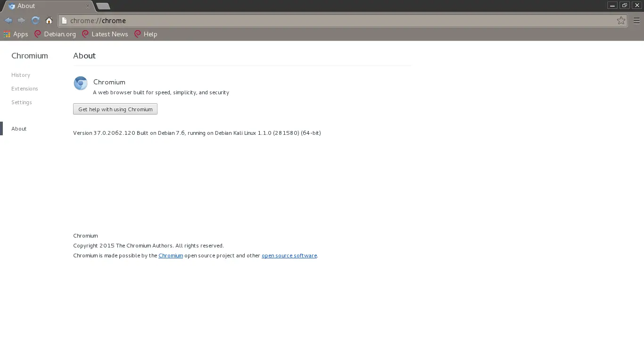Reload the current page
The width and height of the screenshot is (644, 338).
35,20
